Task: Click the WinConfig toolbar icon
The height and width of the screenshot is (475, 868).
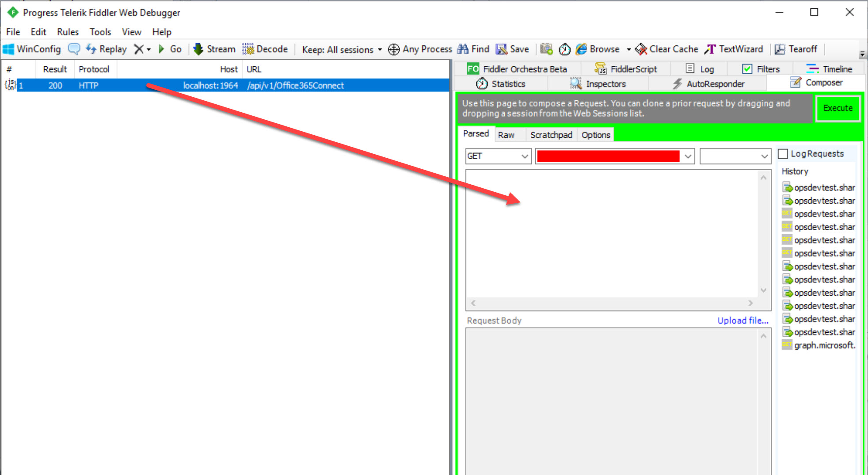Action: pyautogui.click(x=8, y=49)
